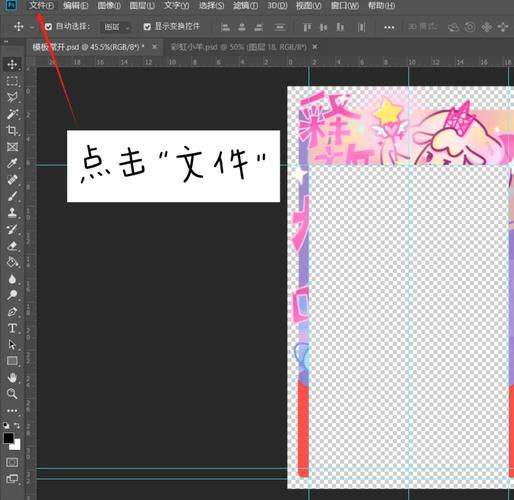Select the Healing Brush bandage tool
514x500 pixels.
coord(12,180)
